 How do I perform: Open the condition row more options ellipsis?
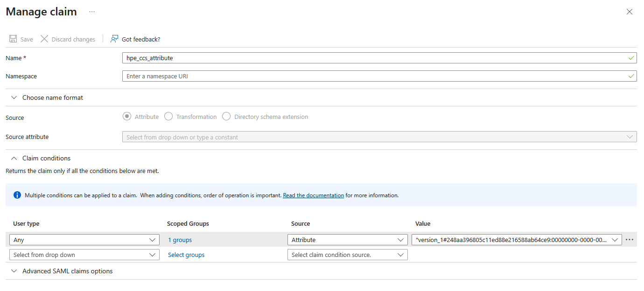tap(630, 240)
